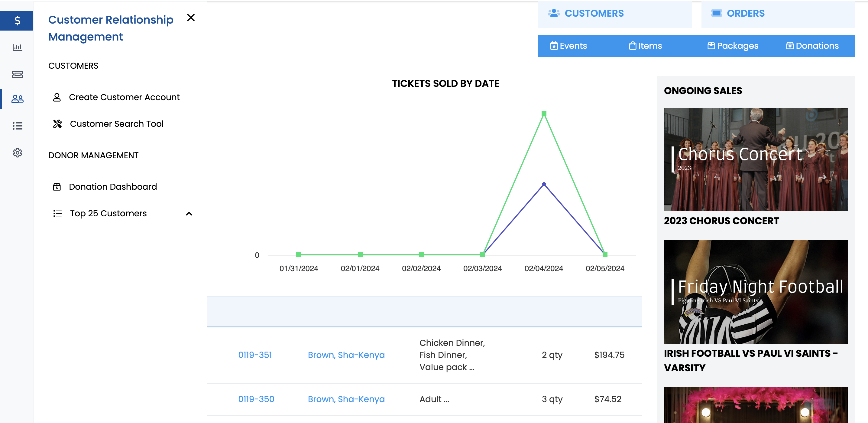Select the Donations tab
The width and height of the screenshot is (868, 423).
812,46
